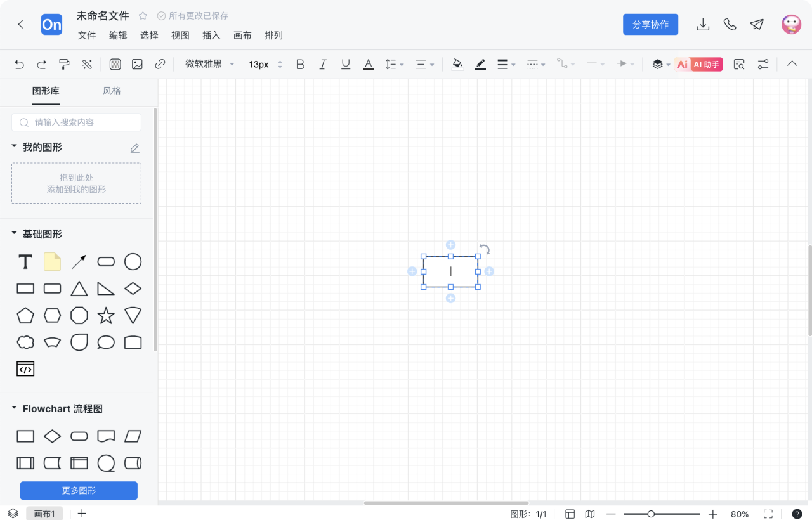
Task: Select the star shape in basic shapes
Action: (106, 315)
